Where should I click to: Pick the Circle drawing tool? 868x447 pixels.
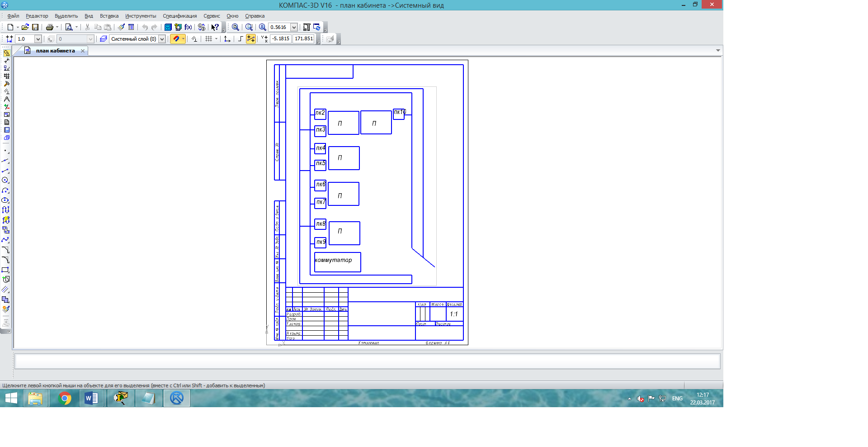tap(5, 181)
